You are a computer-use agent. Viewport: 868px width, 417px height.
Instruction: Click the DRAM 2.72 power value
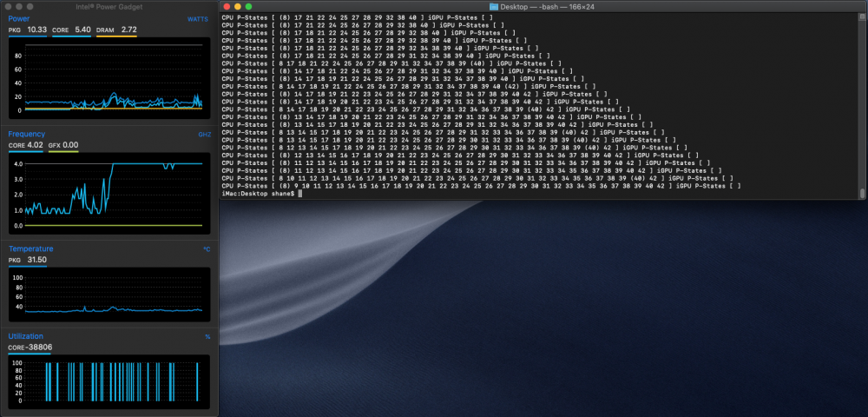[116, 30]
